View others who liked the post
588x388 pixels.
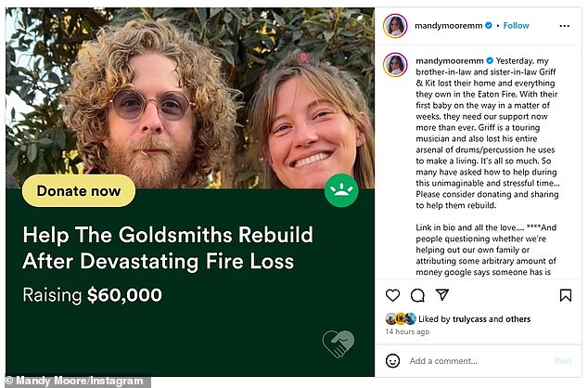[x=518, y=319]
